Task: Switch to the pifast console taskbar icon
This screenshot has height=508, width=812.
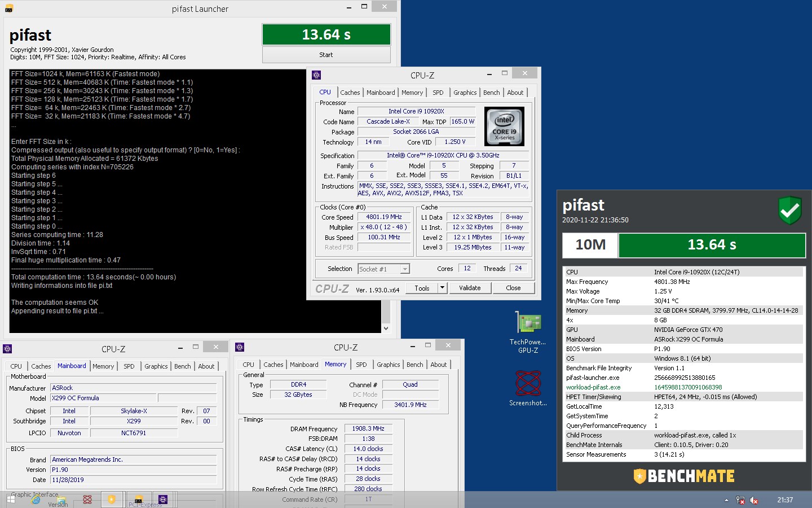Action: pyautogui.click(x=138, y=500)
